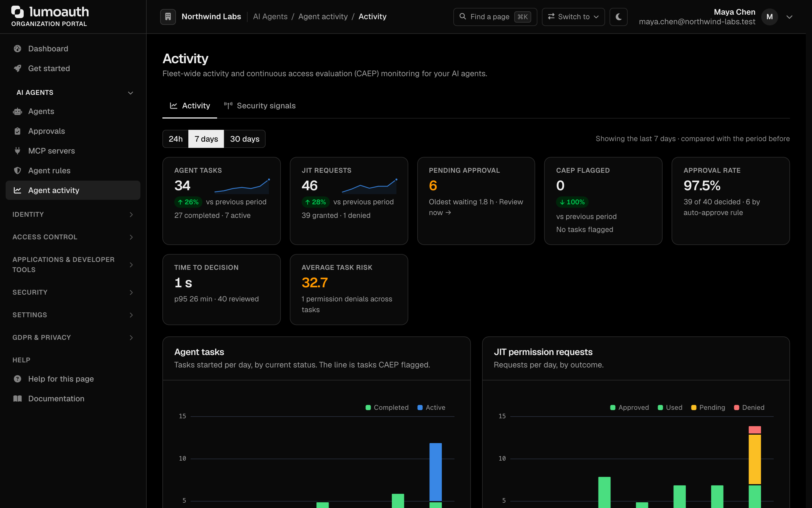Expand Applications & Developer Tools section
This screenshot has height=508, width=812.
[x=73, y=264]
